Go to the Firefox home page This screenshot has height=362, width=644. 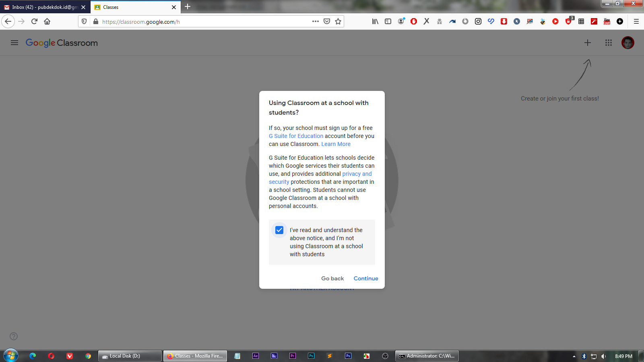tap(47, 21)
